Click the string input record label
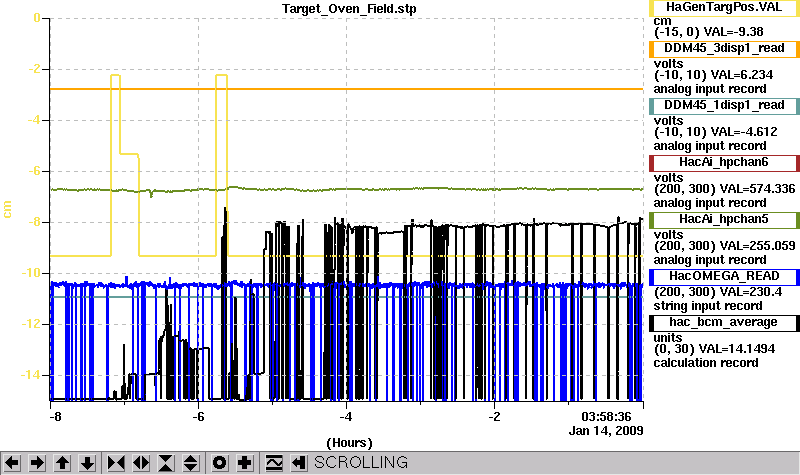This screenshot has height=475, width=800. pyautogui.click(x=708, y=306)
